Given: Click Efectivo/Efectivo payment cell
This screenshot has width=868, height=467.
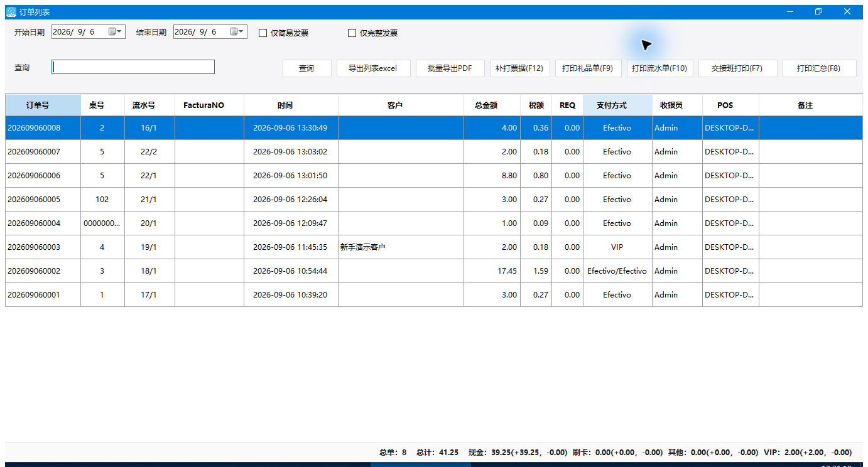Looking at the screenshot, I should (x=618, y=271).
